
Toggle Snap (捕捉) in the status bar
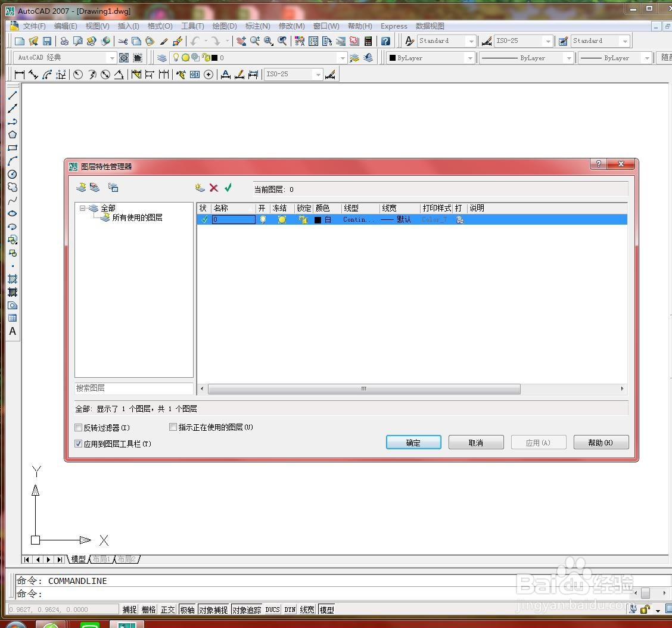129,609
